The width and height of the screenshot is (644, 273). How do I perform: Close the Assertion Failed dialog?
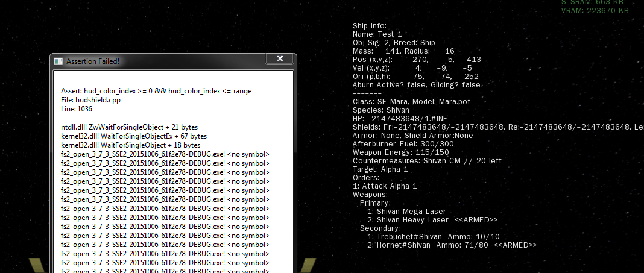point(280,58)
